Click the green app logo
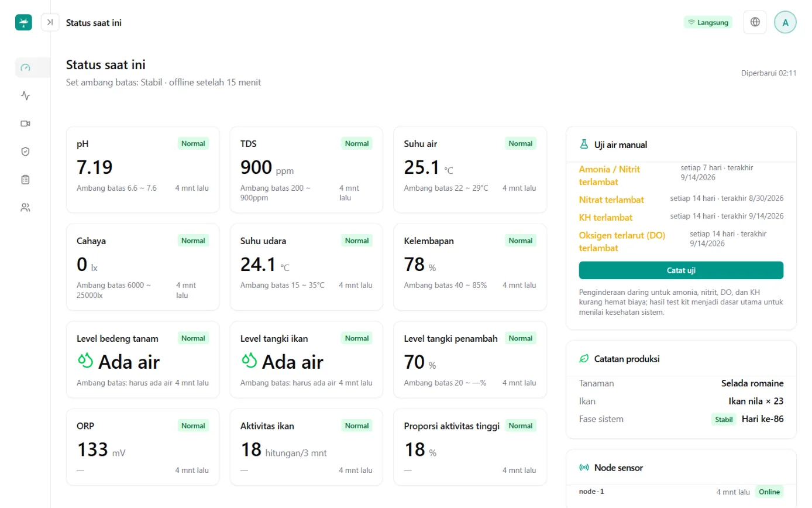Image resolution: width=812 pixels, height=508 pixels. tap(23, 22)
